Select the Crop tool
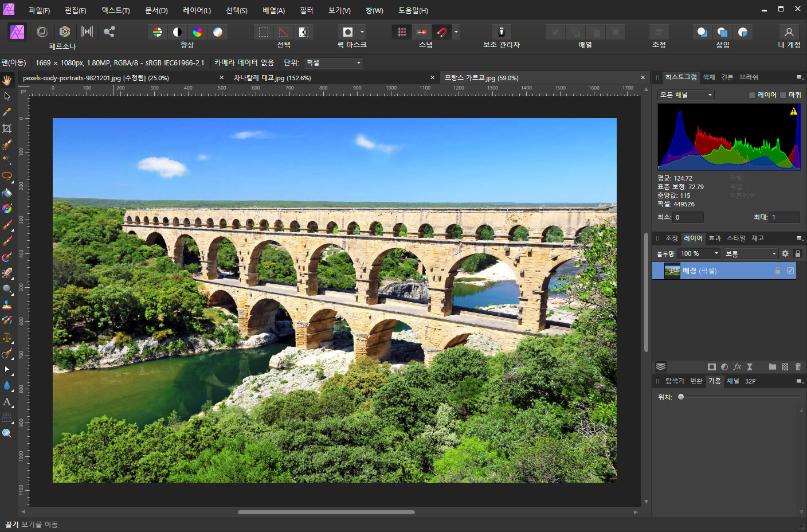The height and width of the screenshot is (532, 807). click(7, 128)
